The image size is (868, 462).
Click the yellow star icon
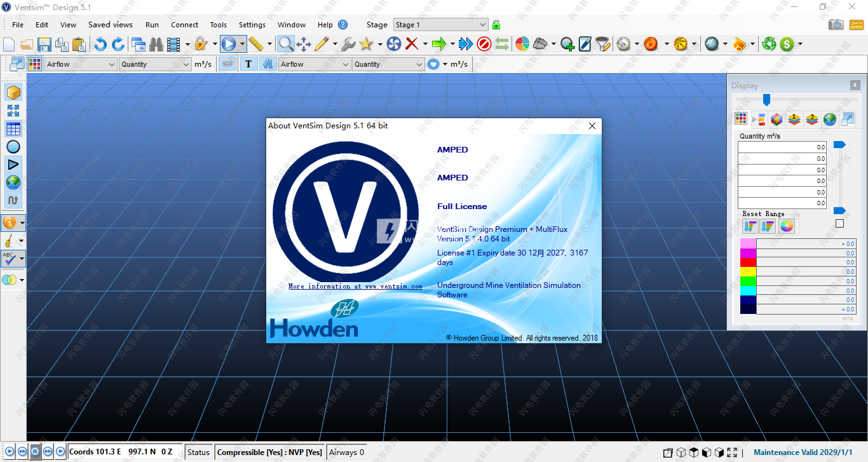366,44
